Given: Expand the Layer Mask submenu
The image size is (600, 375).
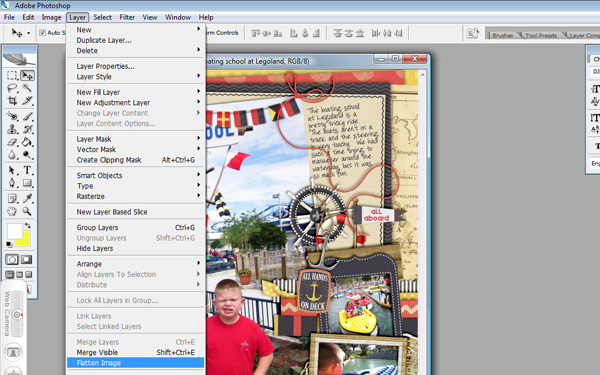Looking at the screenshot, I should (x=135, y=139).
